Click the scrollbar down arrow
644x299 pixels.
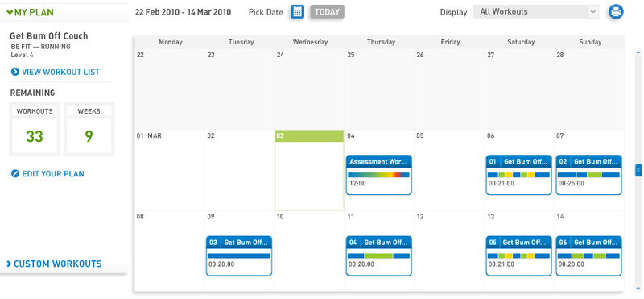[x=638, y=288]
